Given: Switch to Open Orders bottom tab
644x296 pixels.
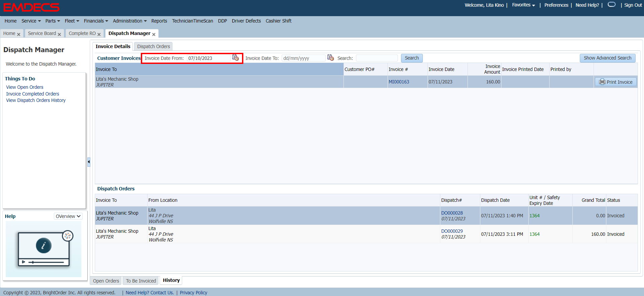Looking at the screenshot, I should coord(106,281).
